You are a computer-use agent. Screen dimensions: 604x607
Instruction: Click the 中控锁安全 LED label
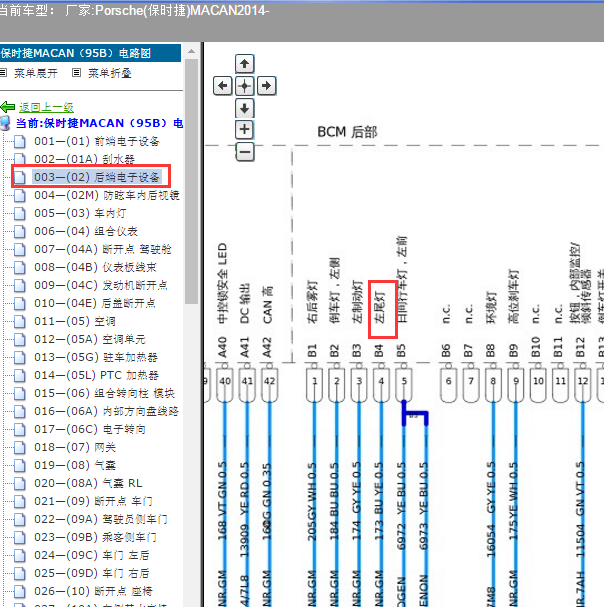[x=222, y=283]
